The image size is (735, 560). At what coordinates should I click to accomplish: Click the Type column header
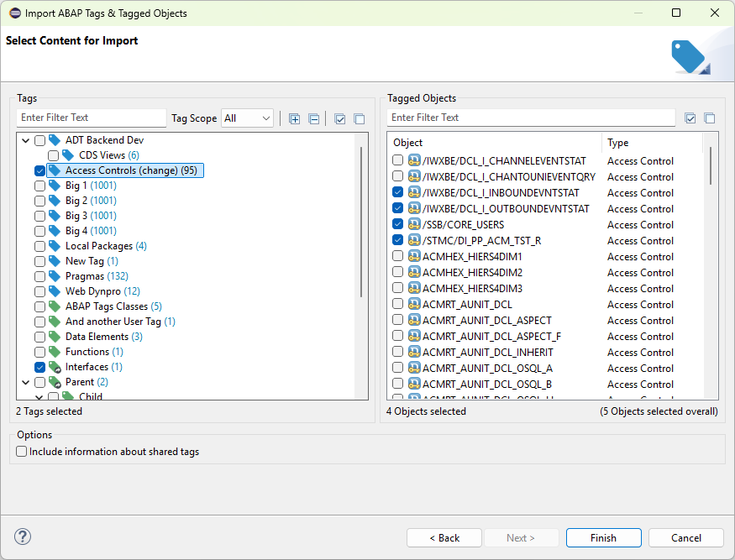point(652,143)
